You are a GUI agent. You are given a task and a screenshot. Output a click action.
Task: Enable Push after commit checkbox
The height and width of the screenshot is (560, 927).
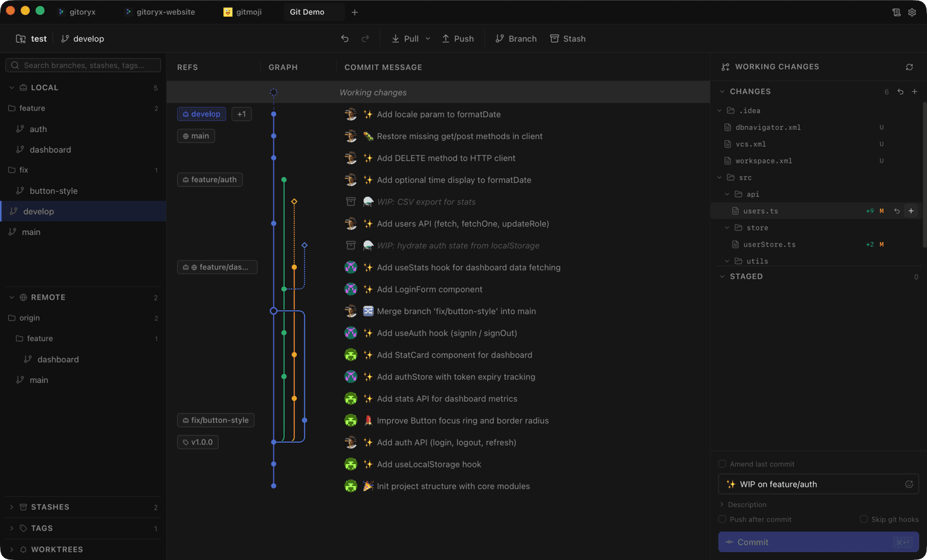point(722,519)
